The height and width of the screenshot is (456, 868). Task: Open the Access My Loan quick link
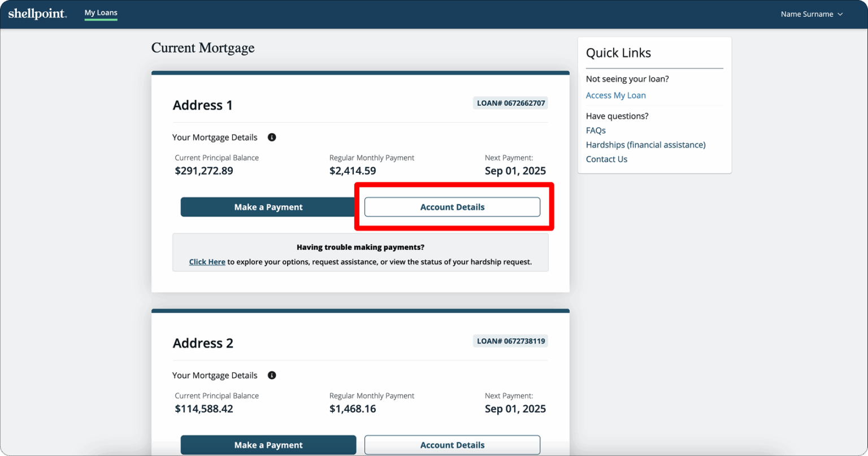(x=615, y=95)
